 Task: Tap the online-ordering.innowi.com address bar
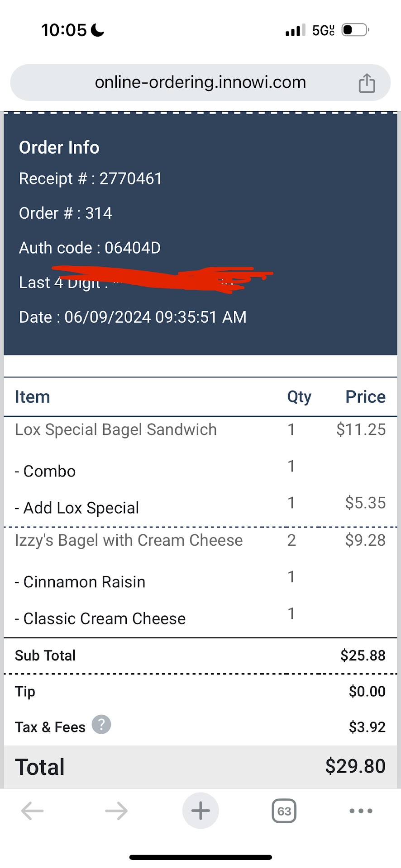(200, 82)
